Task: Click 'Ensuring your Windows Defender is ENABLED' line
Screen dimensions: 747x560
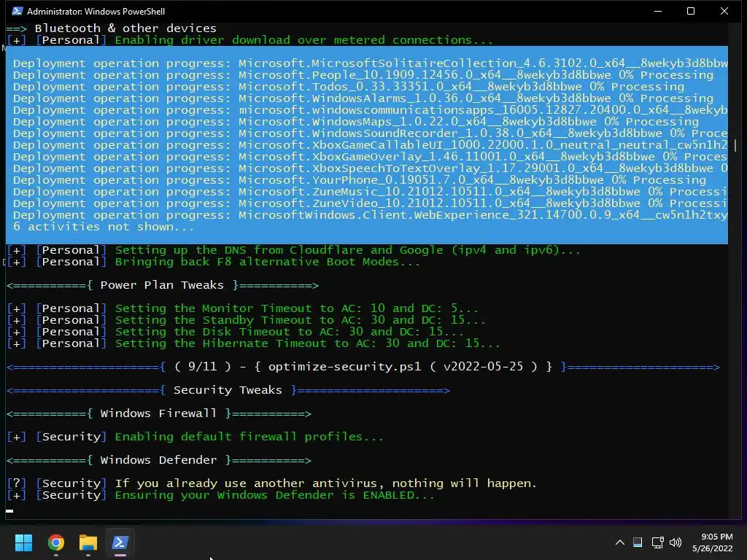Action: 220,495
